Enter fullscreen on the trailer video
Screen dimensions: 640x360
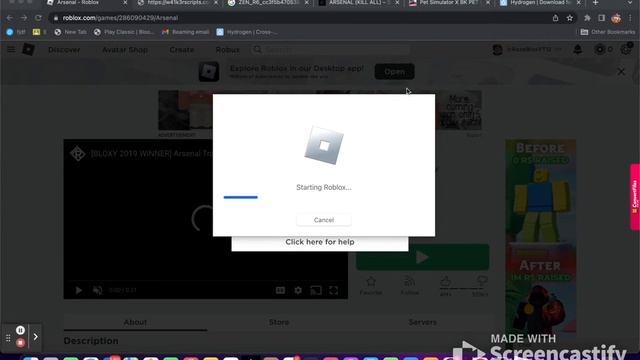click(x=333, y=290)
